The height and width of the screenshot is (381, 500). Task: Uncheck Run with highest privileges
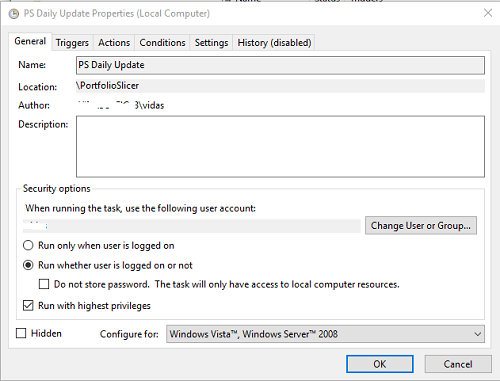(x=28, y=305)
